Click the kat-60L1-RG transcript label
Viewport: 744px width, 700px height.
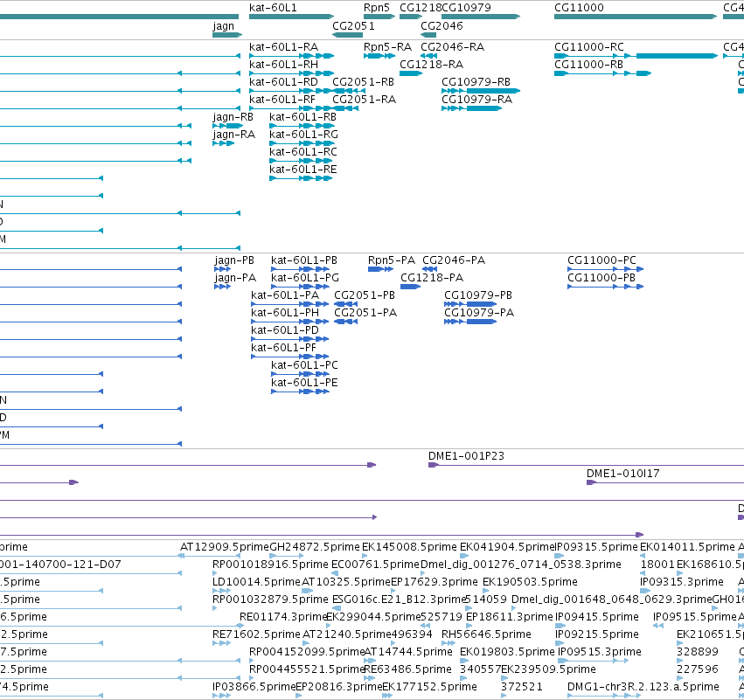[x=303, y=135]
